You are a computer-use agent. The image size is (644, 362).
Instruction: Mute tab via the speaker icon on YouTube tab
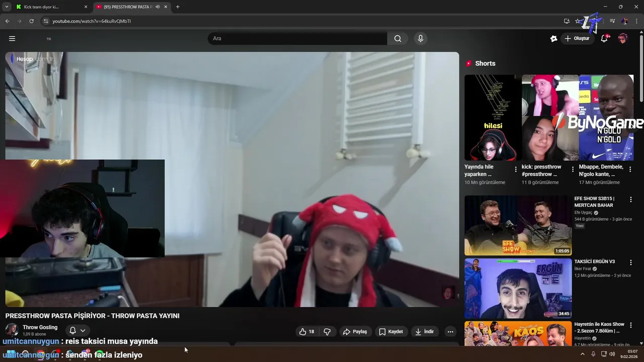click(x=157, y=7)
